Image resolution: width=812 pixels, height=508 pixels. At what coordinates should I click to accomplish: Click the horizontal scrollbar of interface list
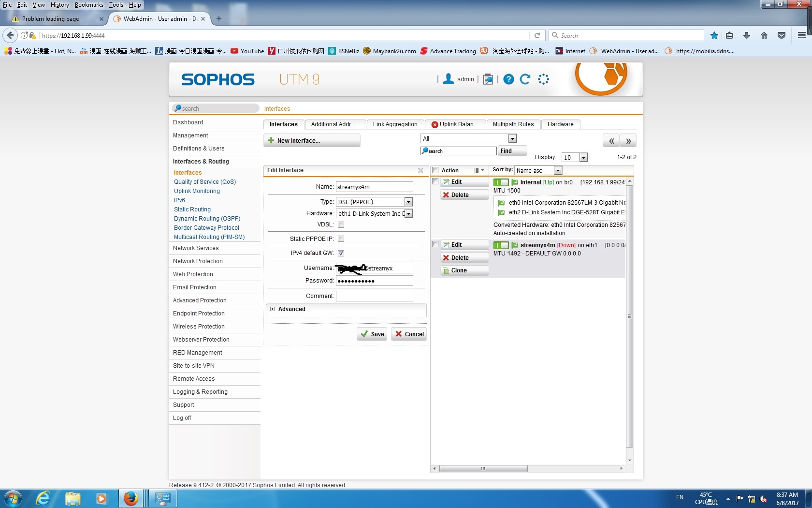(483, 468)
